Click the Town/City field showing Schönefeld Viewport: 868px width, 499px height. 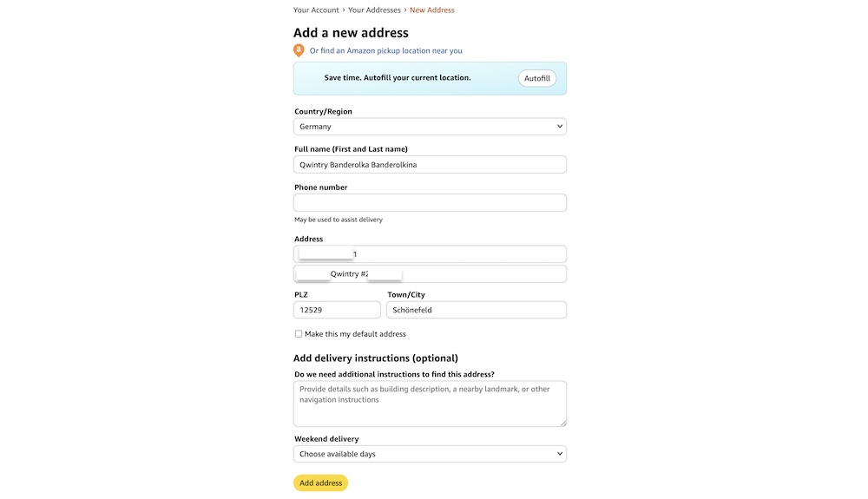pos(476,310)
